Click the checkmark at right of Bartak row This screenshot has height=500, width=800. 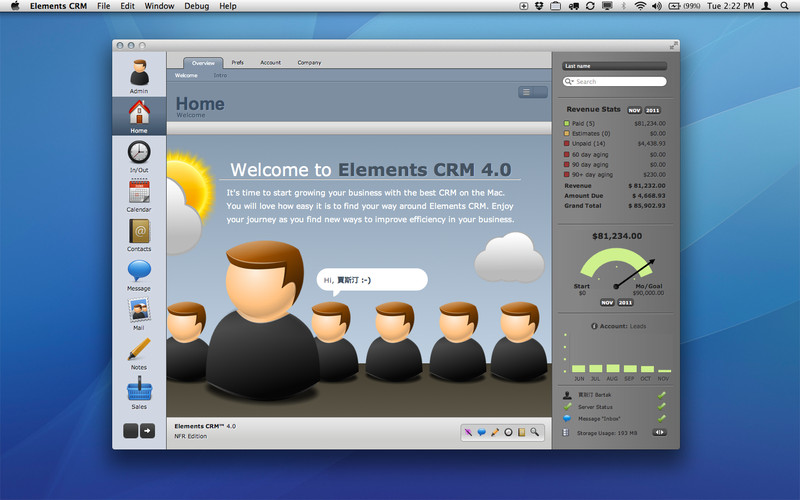pos(662,395)
